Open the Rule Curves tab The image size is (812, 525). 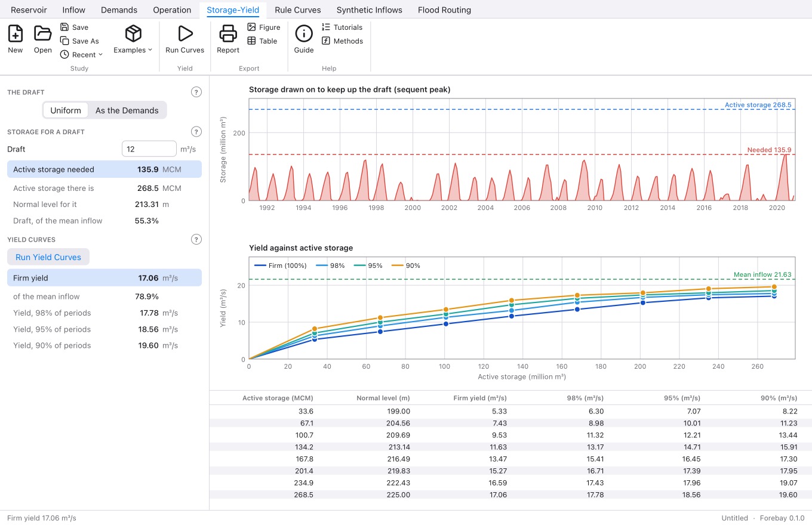point(298,10)
